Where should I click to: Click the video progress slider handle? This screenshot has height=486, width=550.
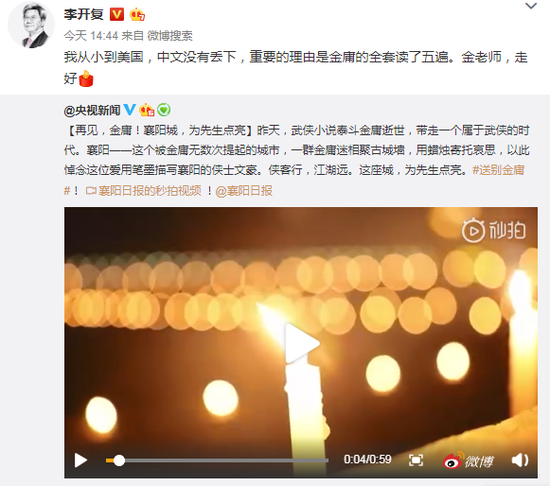pos(119,460)
